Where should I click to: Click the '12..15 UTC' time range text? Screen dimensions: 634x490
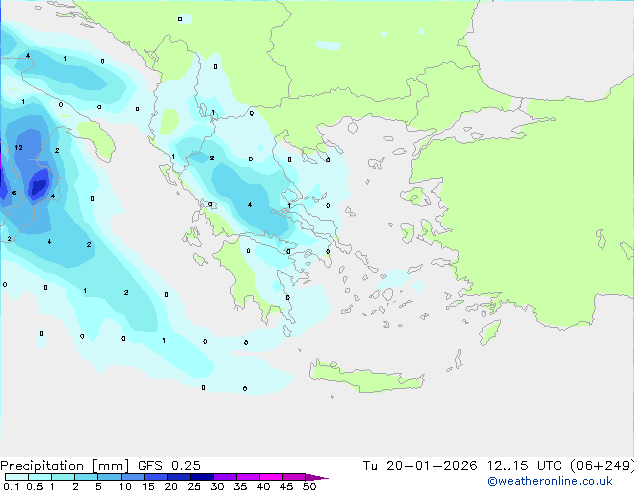[x=524, y=466]
